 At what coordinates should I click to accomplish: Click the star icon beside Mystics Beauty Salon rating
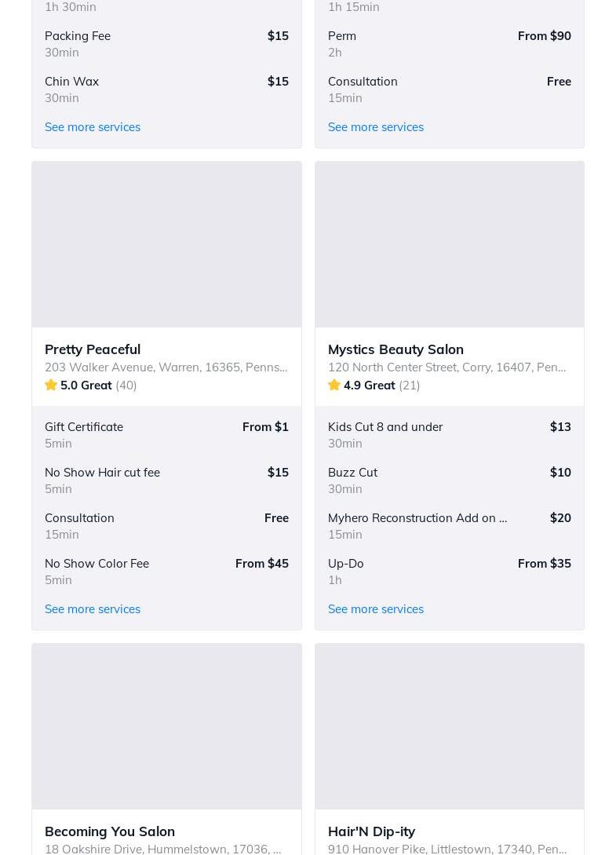point(334,385)
